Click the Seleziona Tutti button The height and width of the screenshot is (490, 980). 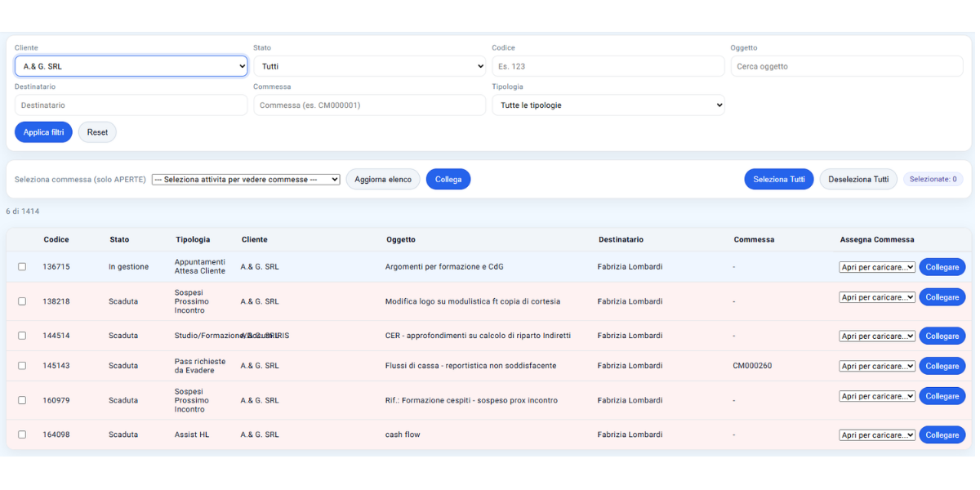778,180
